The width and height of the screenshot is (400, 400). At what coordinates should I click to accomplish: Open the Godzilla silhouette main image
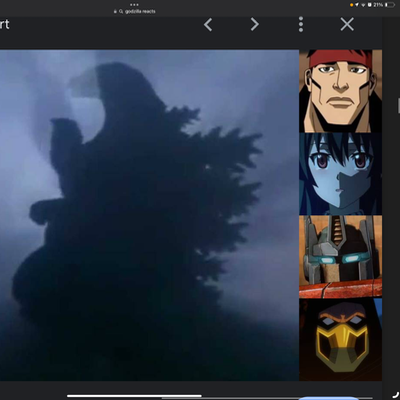149,215
